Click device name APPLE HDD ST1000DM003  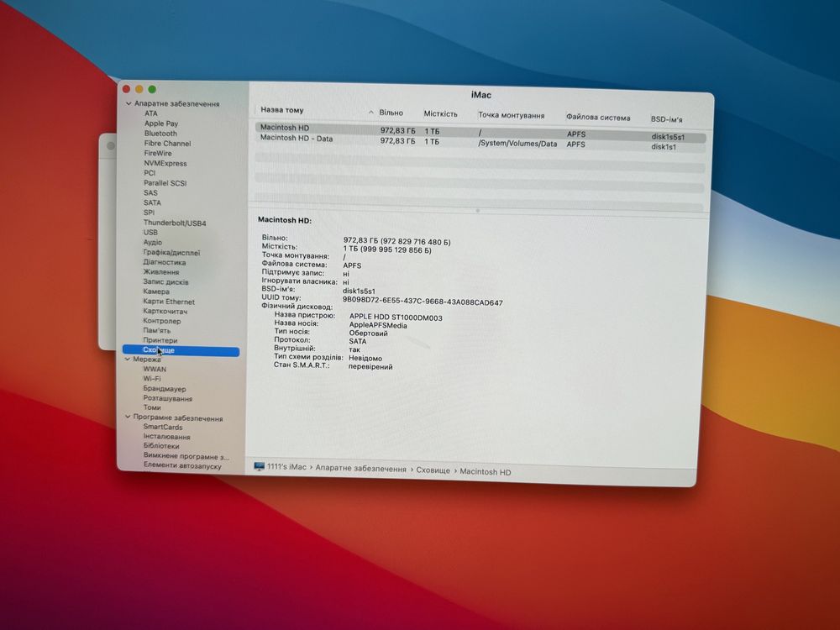point(396,318)
